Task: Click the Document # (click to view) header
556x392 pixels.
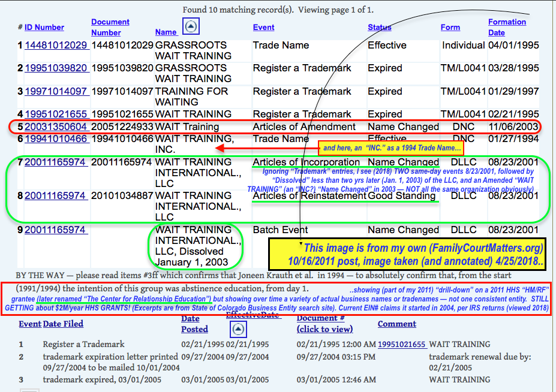Action: pos(324,324)
